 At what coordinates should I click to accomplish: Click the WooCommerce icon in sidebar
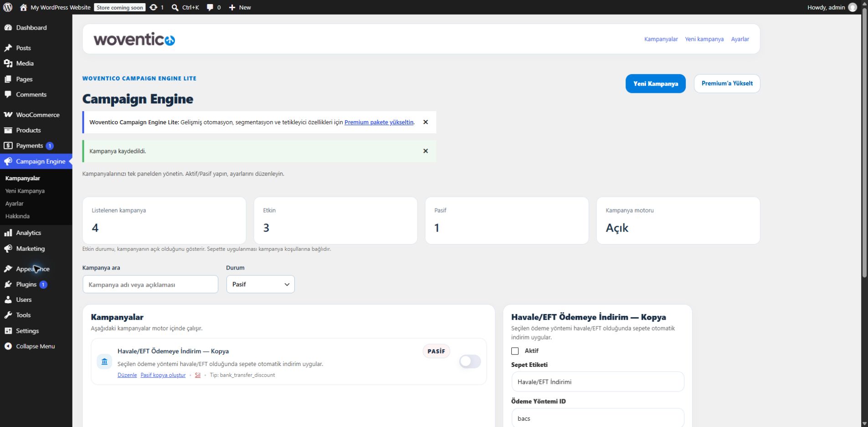[8, 115]
